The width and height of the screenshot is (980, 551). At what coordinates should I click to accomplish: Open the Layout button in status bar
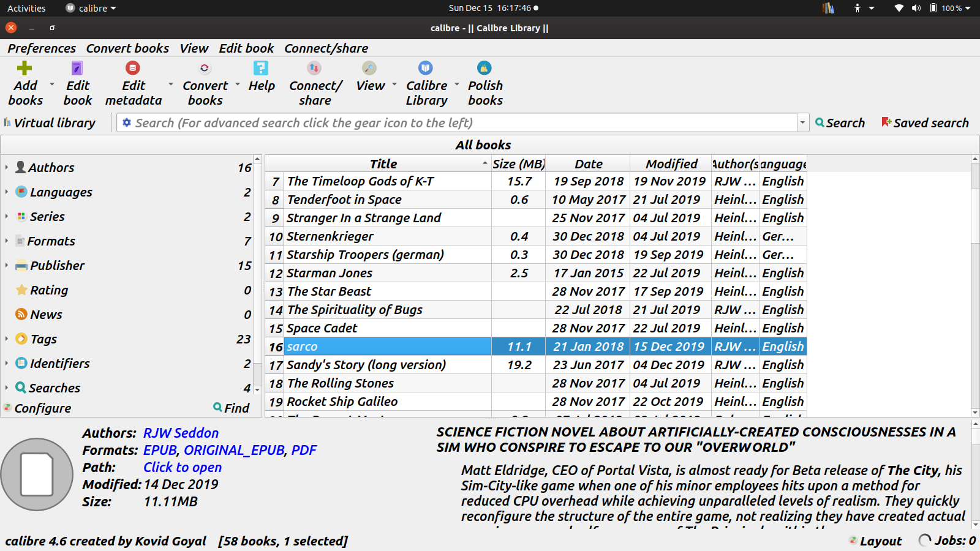coord(875,541)
